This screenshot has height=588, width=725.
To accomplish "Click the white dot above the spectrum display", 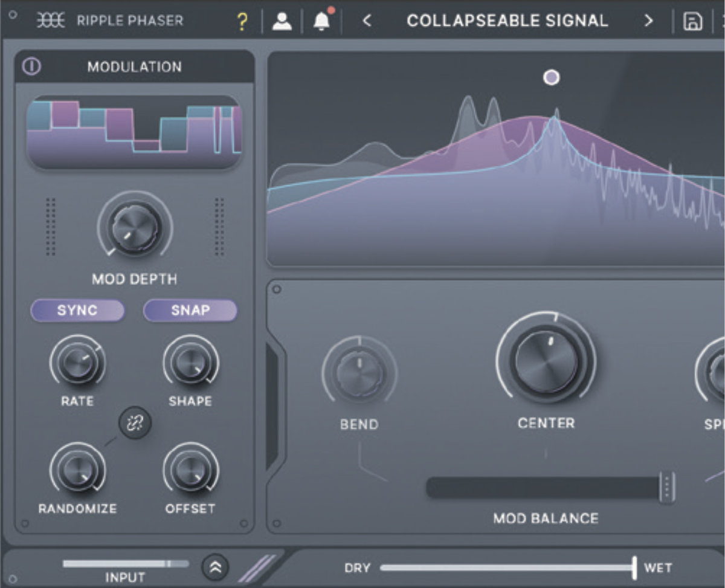I will 552,77.
